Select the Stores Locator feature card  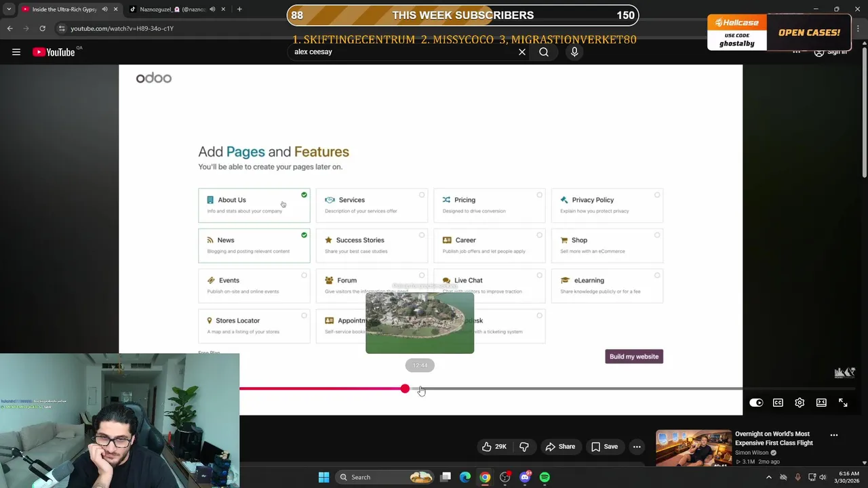(x=254, y=326)
